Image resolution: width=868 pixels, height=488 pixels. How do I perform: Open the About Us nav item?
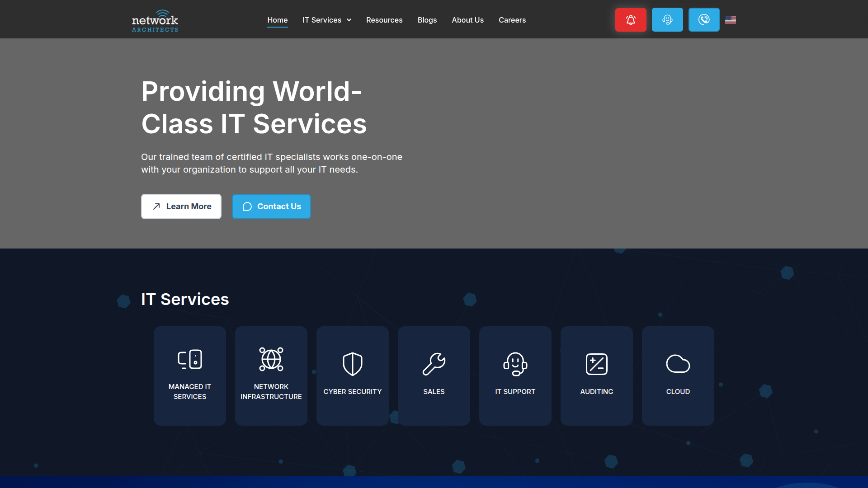click(468, 20)
